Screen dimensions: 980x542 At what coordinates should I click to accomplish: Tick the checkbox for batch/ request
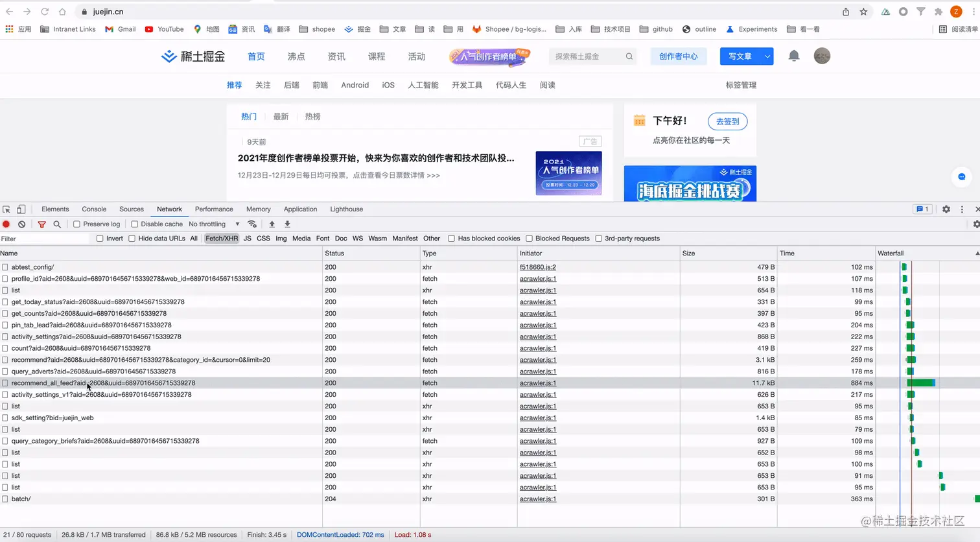pyautogui.click(x=5, y=499)
